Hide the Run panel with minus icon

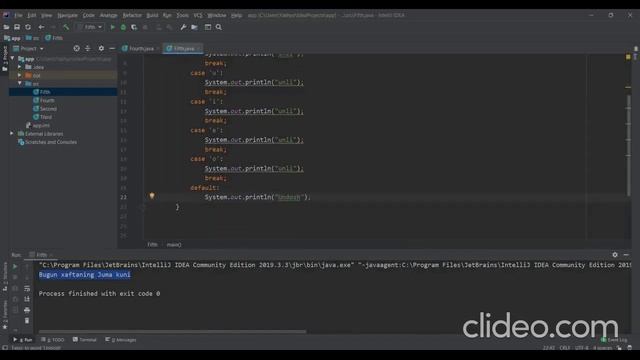[x=626, y=255]
